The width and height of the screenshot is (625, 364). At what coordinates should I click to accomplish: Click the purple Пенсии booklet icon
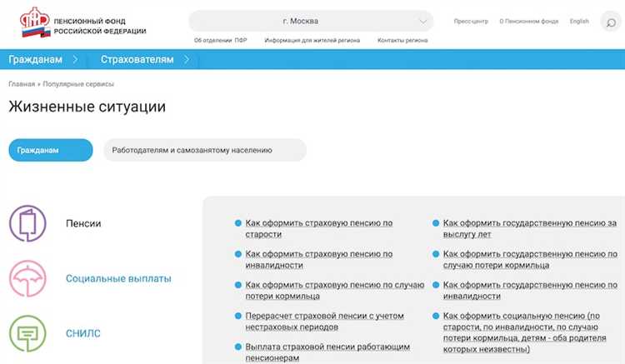pyautogui.click(x=27, y=223)
